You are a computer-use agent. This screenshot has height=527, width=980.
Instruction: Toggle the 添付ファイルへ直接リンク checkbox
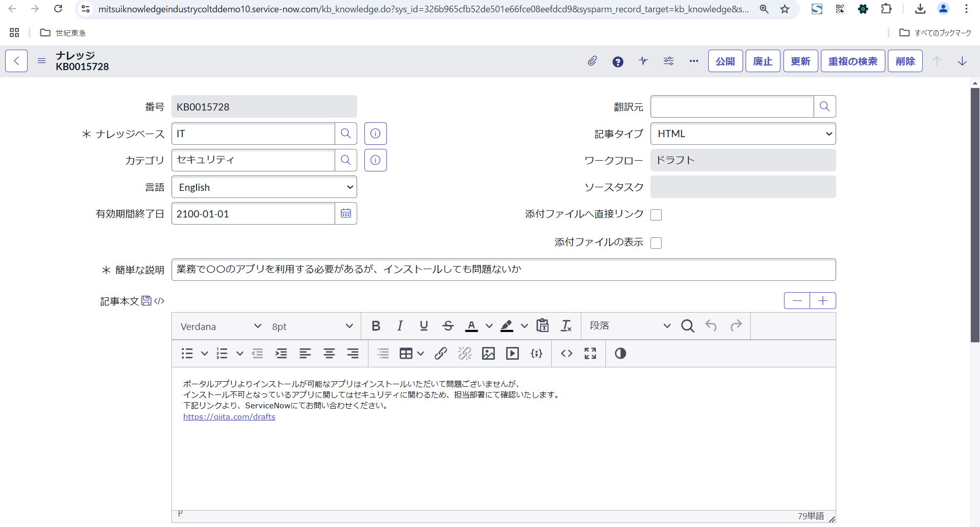(x=656, y=215)
